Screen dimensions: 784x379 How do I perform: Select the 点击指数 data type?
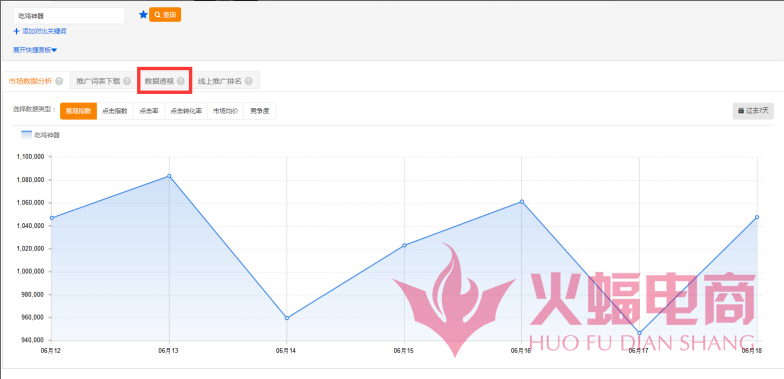click(x=115, y=111)
